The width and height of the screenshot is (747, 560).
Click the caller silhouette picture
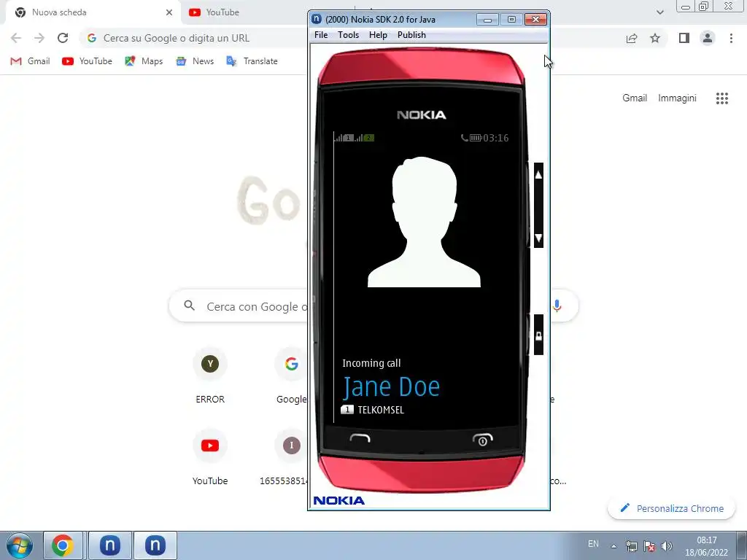tap(424, 222)
